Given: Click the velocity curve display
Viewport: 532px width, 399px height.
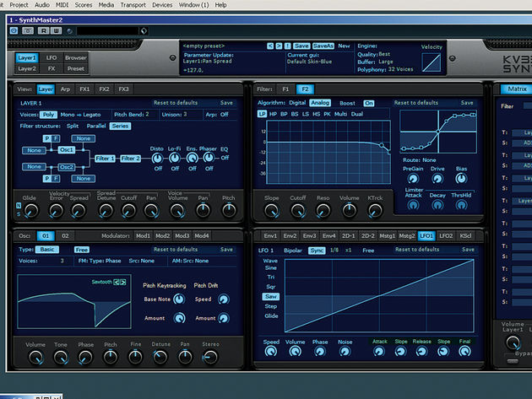Looking at the screenshot, I should coord(432,62).
